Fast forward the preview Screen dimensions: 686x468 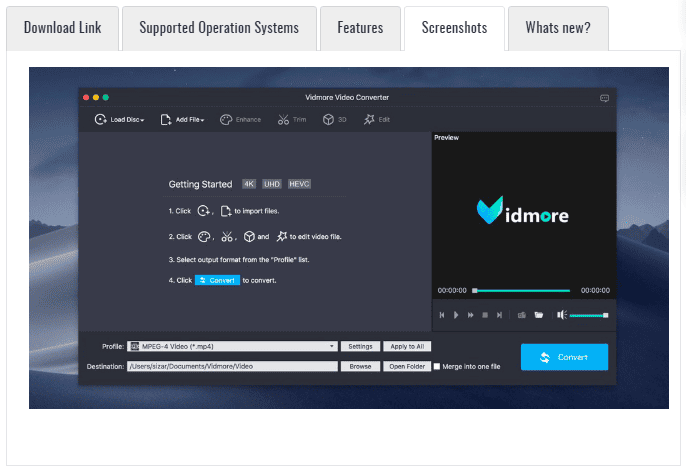tap(470, 315)
